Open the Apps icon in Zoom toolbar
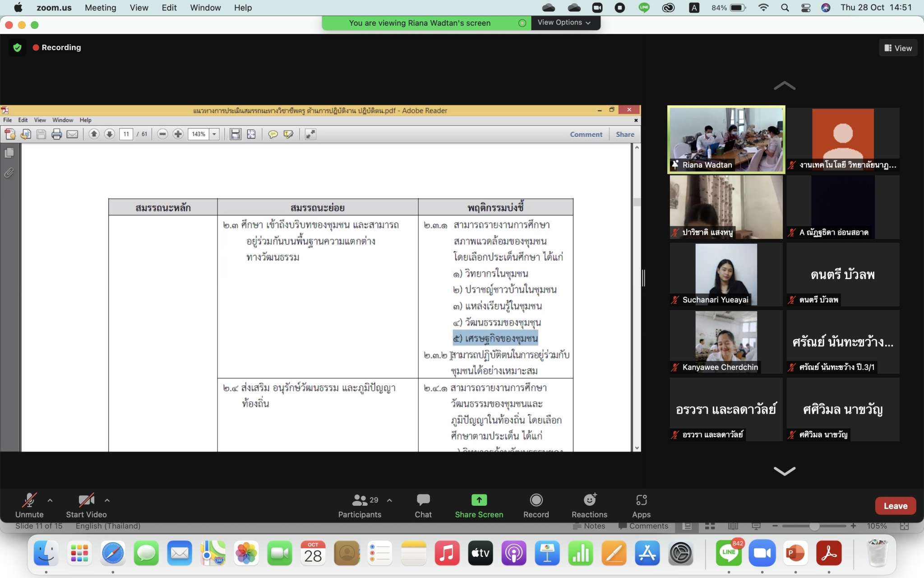Viewport: 924px width, 578px height. pyautogui.click(x=641, y=500)
